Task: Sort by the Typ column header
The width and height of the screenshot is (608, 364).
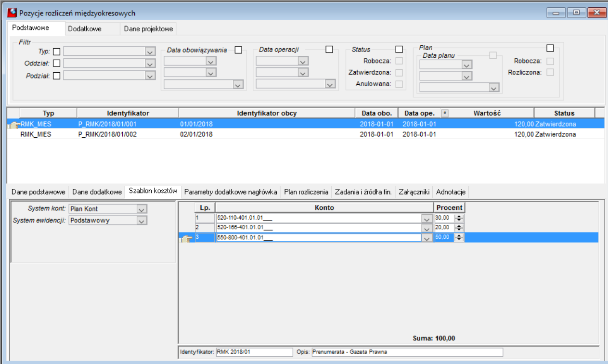Action: pyautogui.click(x=48, y=113)
